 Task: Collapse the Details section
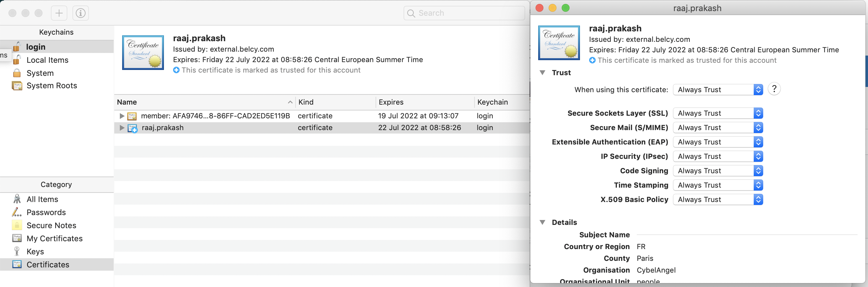point(542,222)
